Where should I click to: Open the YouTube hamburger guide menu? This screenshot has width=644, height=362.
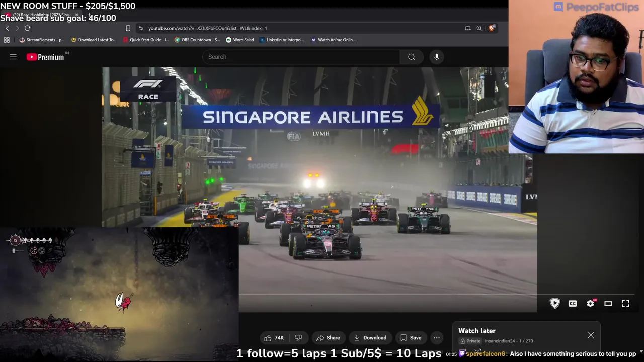point(13,57)
